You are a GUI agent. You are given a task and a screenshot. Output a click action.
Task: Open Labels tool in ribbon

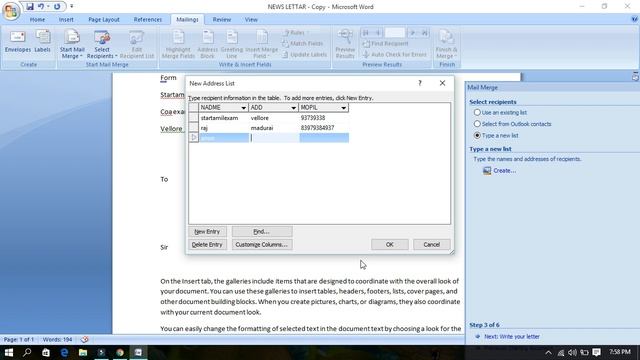pyautogui.click(x=42, y=41)
